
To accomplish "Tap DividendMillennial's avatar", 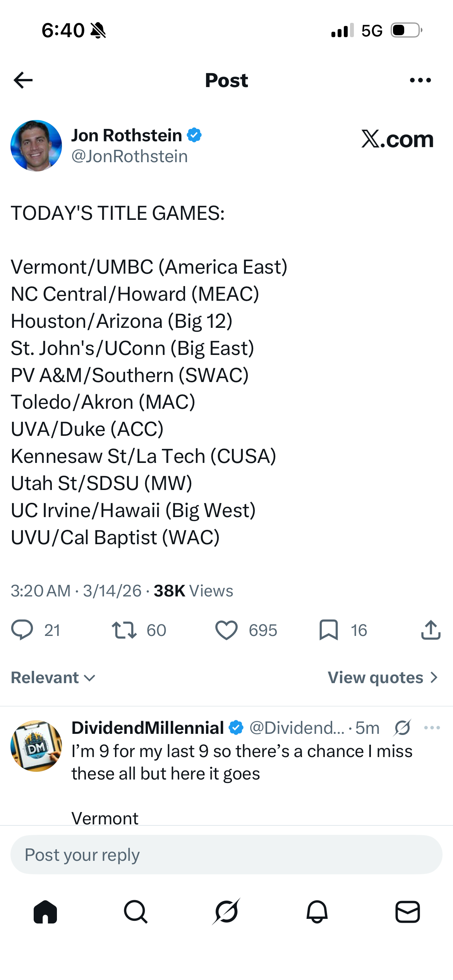I will (36, 746).
